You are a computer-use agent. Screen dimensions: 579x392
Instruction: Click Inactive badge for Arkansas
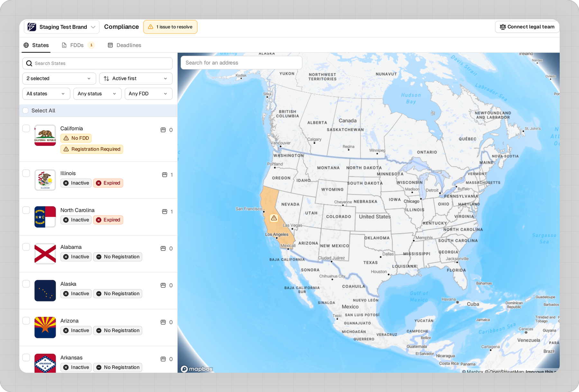(x=76, y=368)
